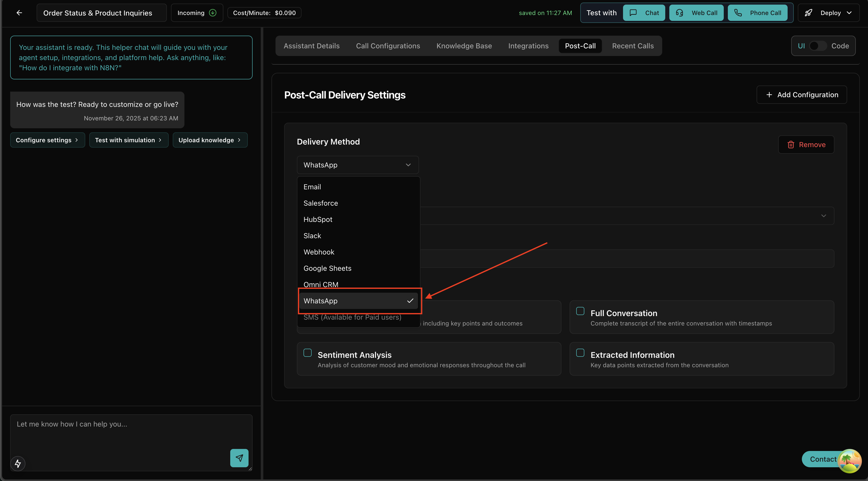Click the back arrow icon

tap(19, 13)
